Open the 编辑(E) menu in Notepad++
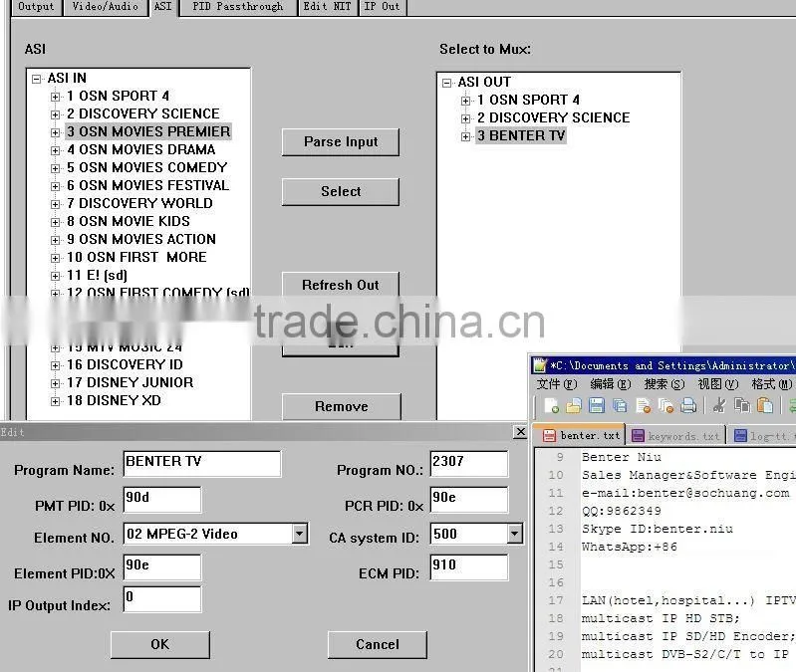 pos(611,384)
